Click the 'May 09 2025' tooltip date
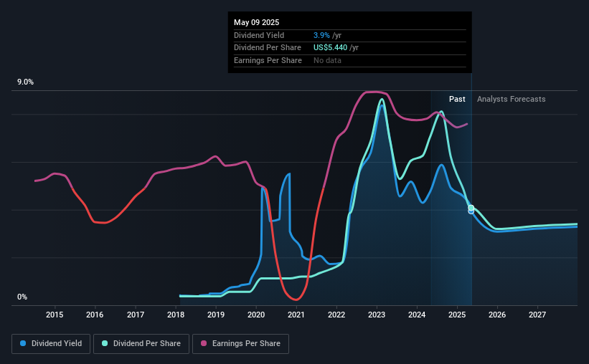Screen dimensions: 589x364 click(x=257, y=22)
